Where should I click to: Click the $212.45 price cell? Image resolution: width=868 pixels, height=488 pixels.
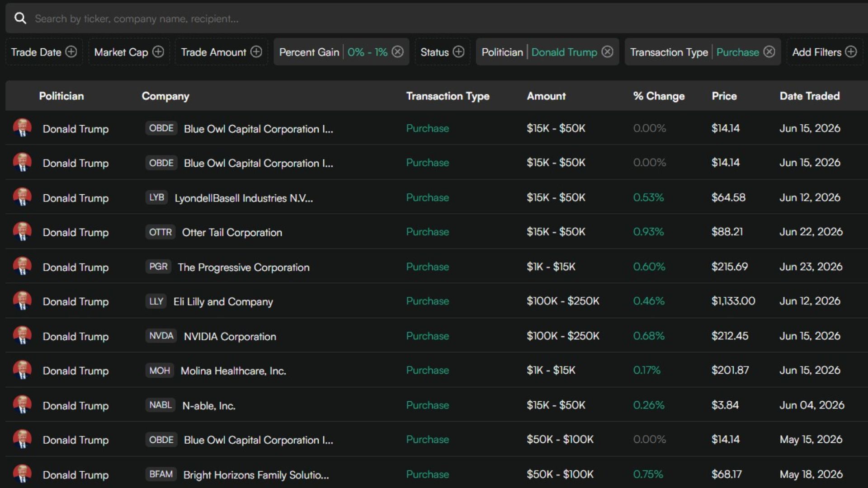(730, 336)
